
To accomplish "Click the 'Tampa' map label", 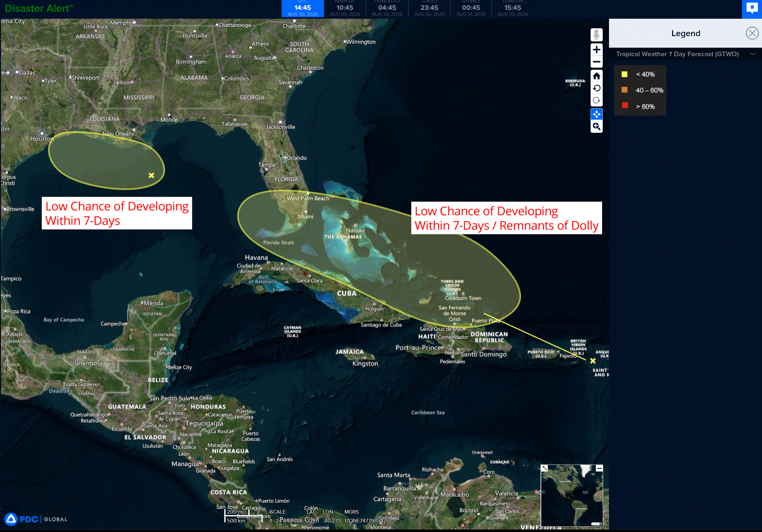I will tap(267, 165).
